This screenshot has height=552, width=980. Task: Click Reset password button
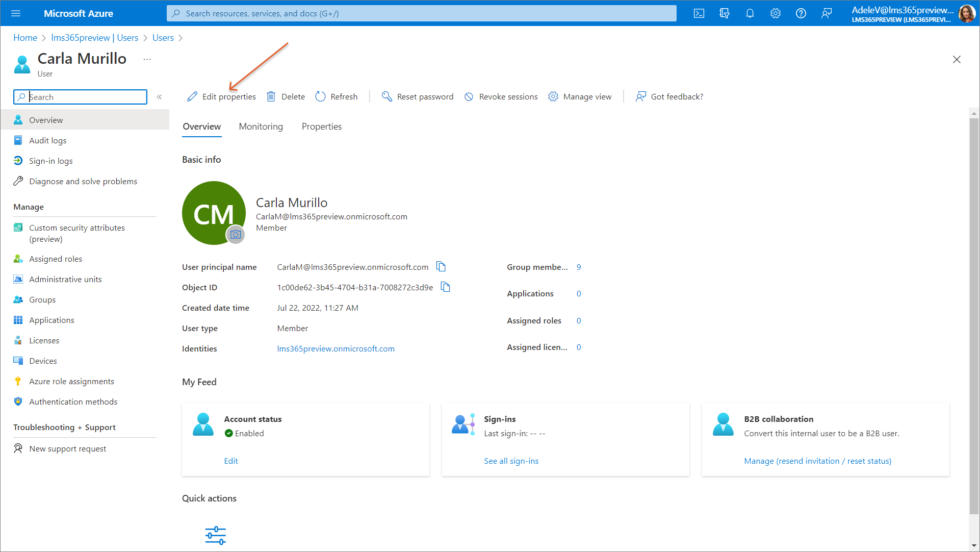[x=418, y=97]
